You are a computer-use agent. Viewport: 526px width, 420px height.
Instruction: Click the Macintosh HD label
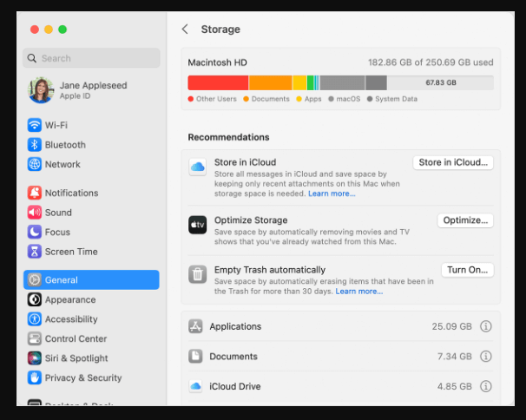tap(217, 62)
